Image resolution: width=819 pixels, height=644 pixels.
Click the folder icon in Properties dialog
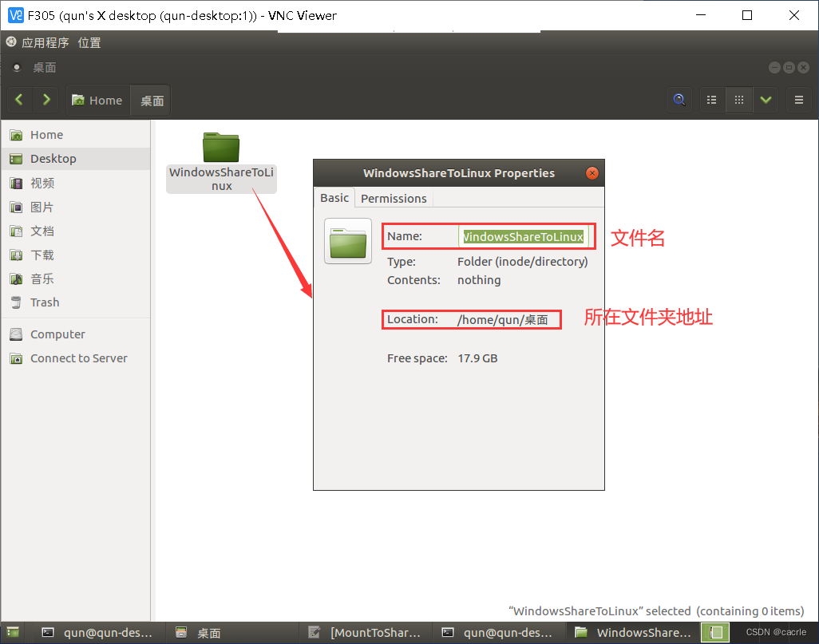tap(347, 240)
